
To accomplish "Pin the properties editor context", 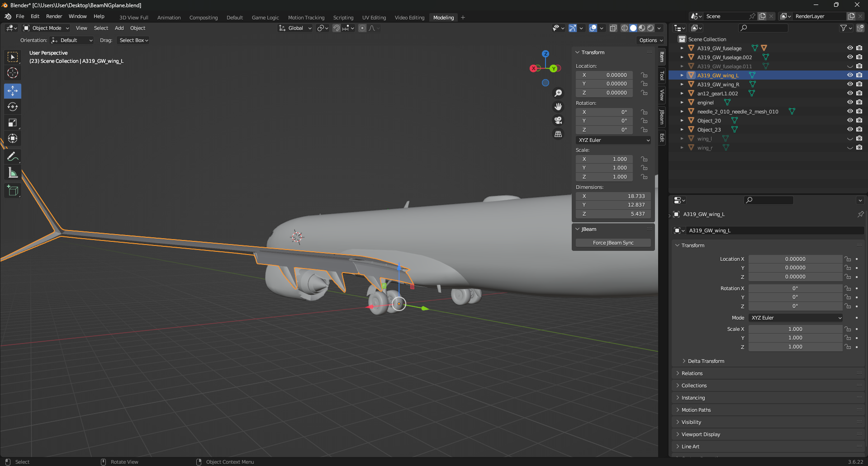I will [x=860, y=214].
